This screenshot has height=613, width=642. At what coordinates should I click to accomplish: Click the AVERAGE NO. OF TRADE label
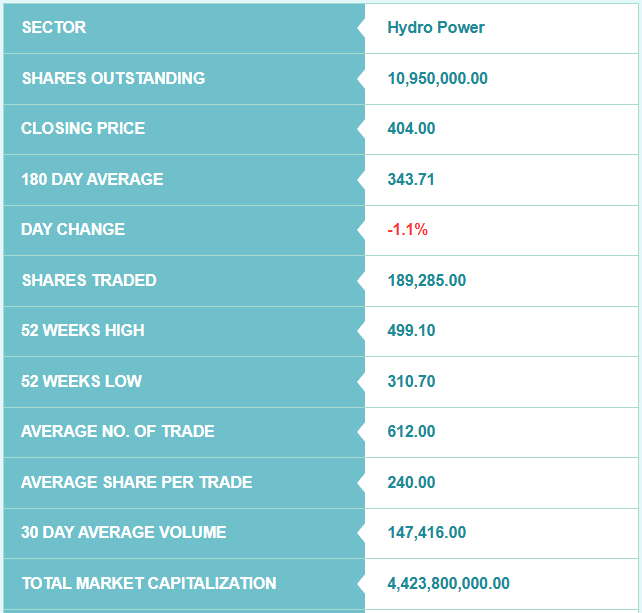point(118,431)
